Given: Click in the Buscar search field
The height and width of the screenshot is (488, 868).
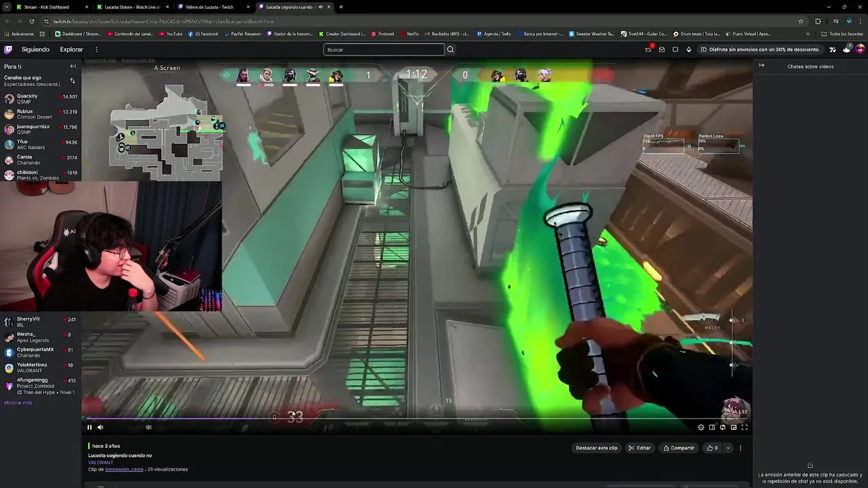Looking at the screenshot, I should (x=384, y=49).
